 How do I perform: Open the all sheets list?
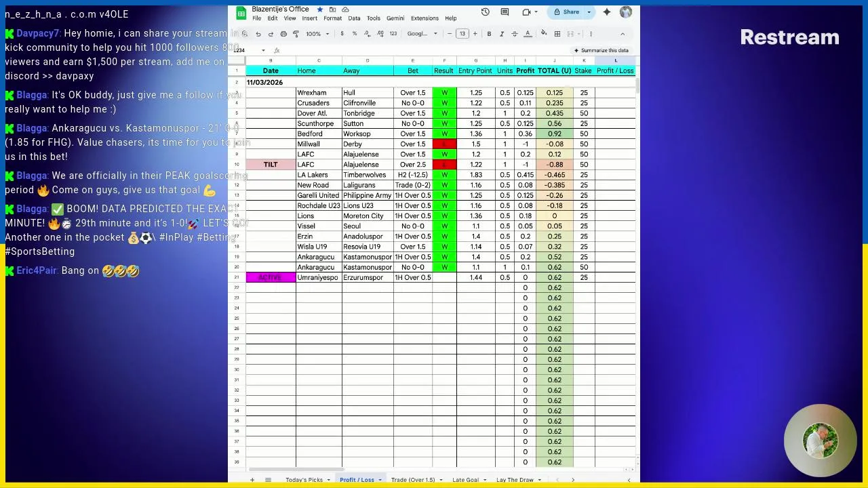pyautogui.click(x=268, y=480)
